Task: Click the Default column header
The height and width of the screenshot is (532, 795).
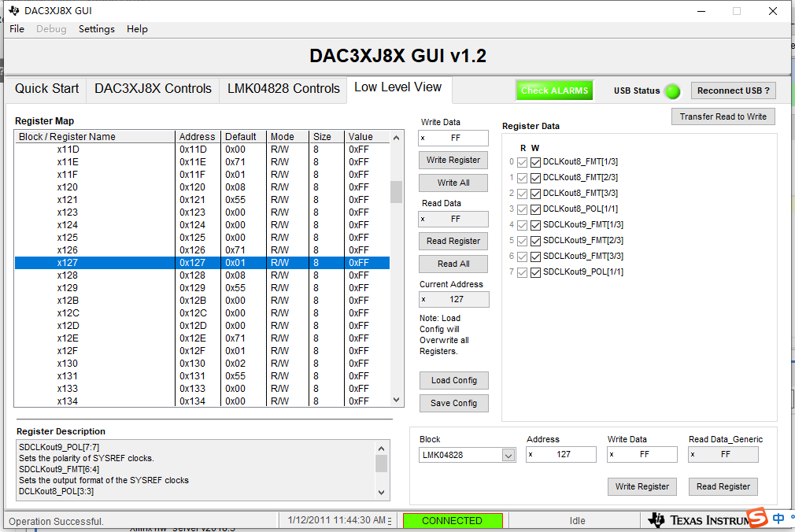Action: click(x=243, y=137)
